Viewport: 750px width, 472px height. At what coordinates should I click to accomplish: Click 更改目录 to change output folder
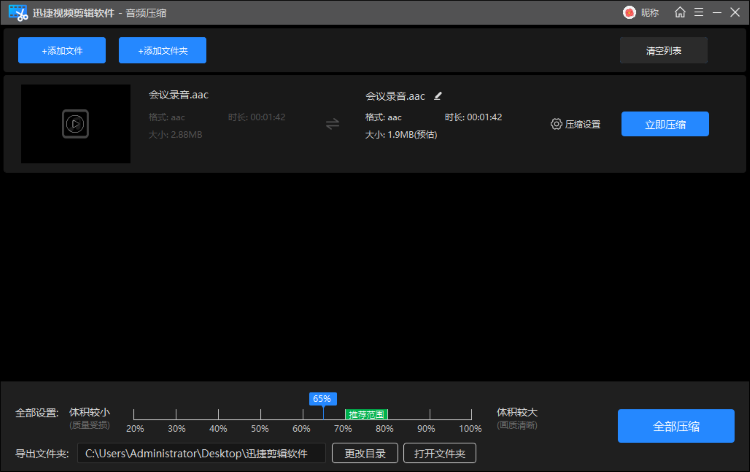tap(365, 454)
